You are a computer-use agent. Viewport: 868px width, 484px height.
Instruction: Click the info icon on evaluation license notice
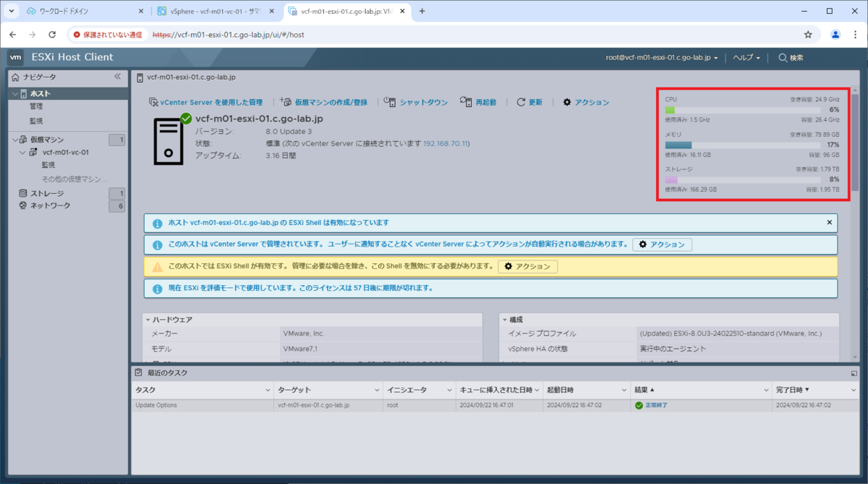157,289
